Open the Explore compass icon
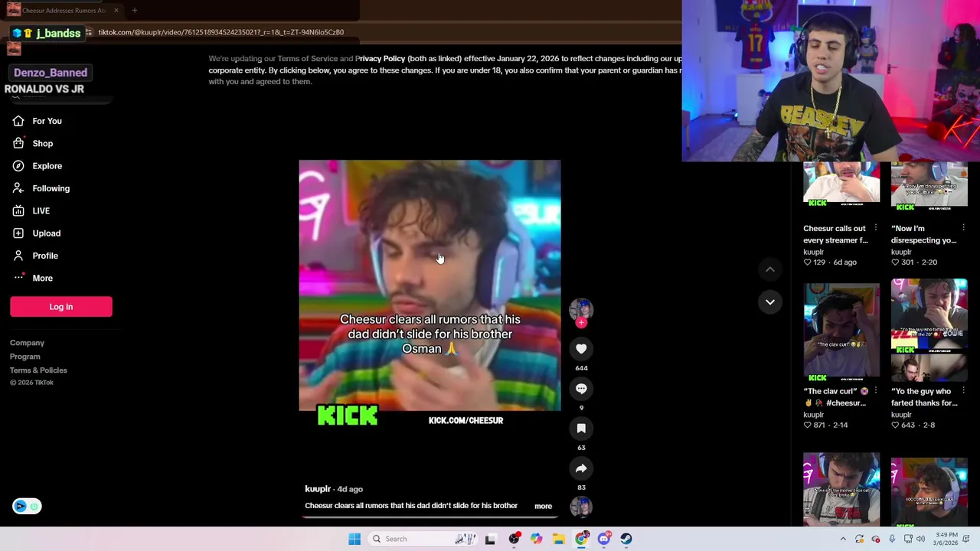This screenshot has height=551, width=980. click(x=18, y=165)
